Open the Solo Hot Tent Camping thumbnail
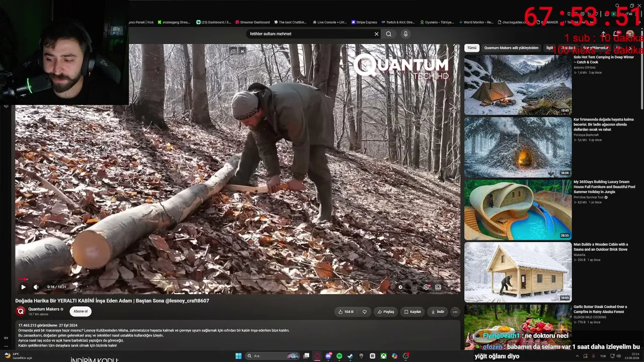The height and width of the screenshot is (362, 644). pos(518,84)
